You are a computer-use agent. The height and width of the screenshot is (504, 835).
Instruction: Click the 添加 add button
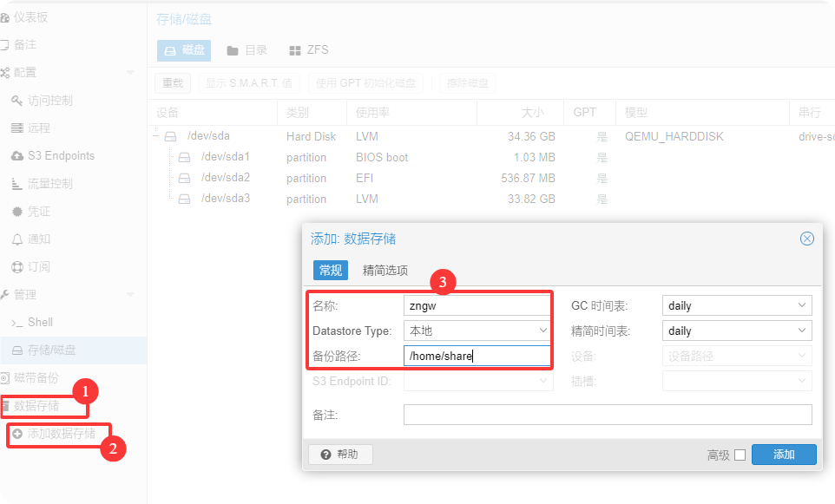pyautogui.click(x=783, y=455)
